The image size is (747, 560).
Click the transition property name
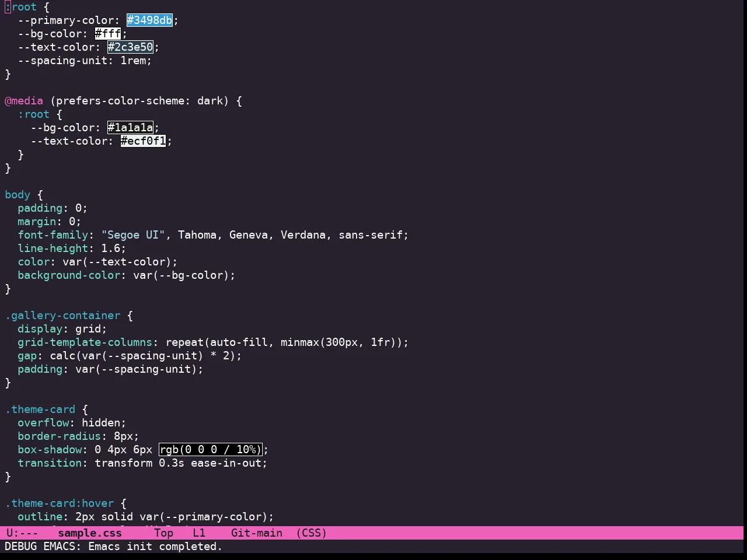[x=50, y=463]
